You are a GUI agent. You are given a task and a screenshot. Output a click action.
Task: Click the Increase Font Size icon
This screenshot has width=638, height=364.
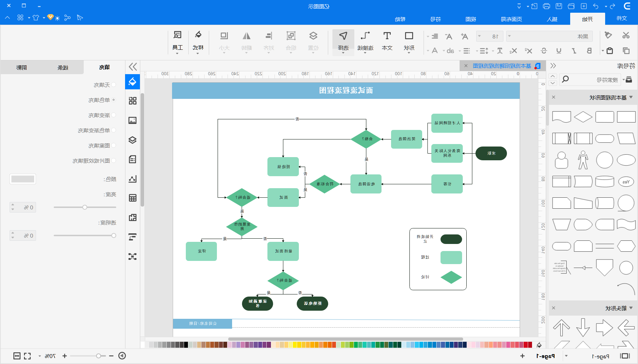464,36
